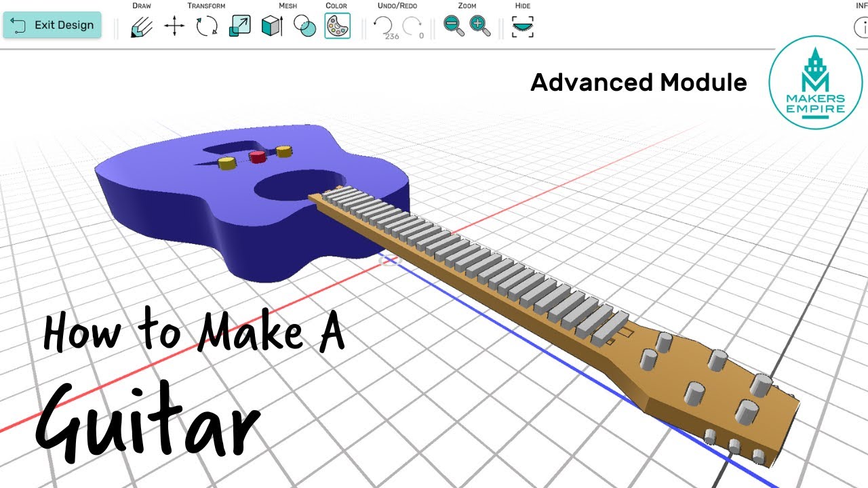
Task: Click the 'Advanced Module' text
Action: 639,83
